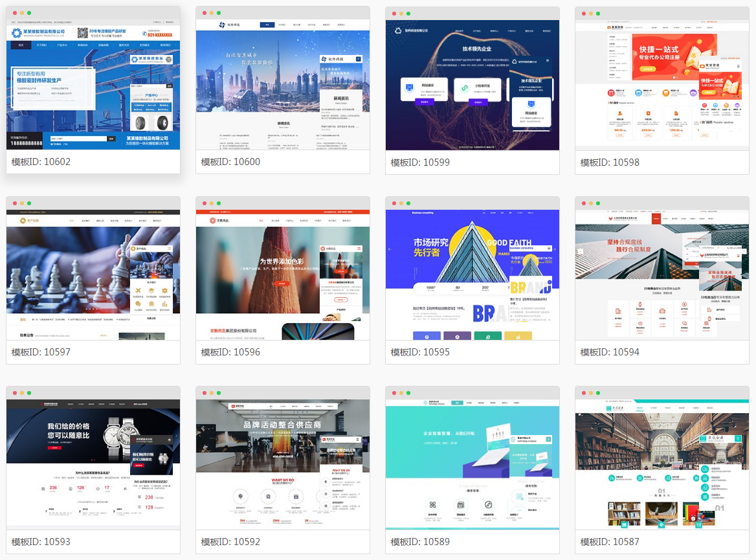Click the yellow dot on template 10596 card

click(211, 203)
